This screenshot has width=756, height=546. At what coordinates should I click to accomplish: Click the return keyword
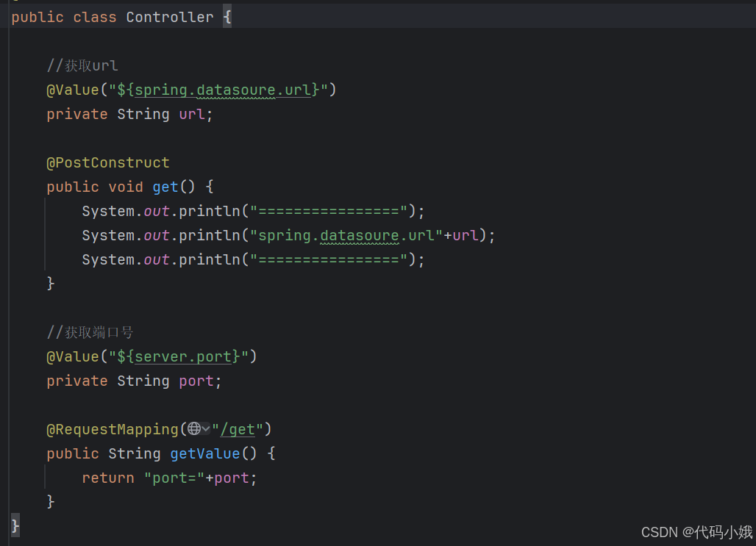108,478
